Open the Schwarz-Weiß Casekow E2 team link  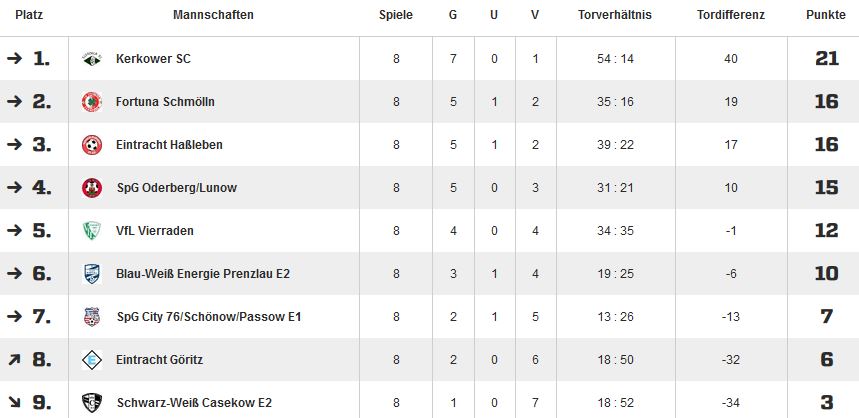[x=194, y=403]
